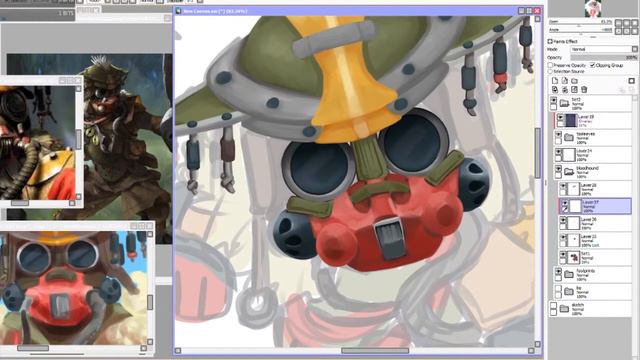640x360 pixels.
Task: Click the zoom in navigator button
Action: click(x=627, y=23)
